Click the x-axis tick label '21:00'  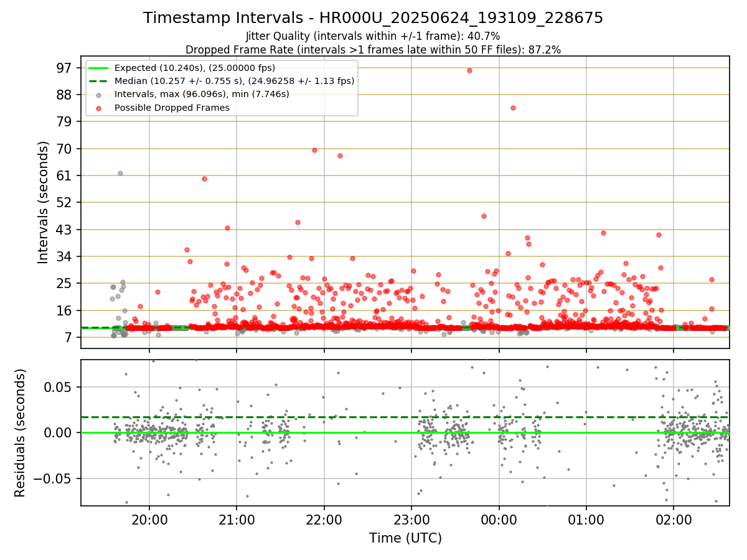pyautogui.click(x=237, y=520)
